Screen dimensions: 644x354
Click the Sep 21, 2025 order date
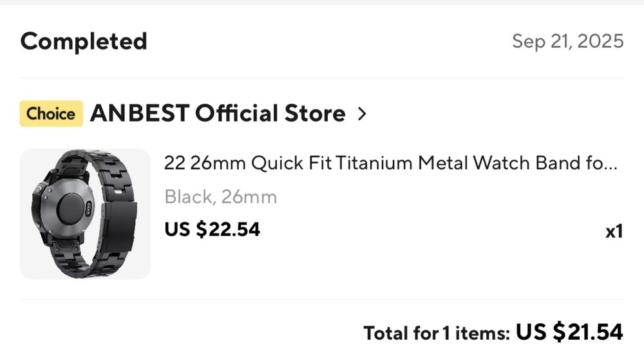pyautogui.click(x=567, y=42)
